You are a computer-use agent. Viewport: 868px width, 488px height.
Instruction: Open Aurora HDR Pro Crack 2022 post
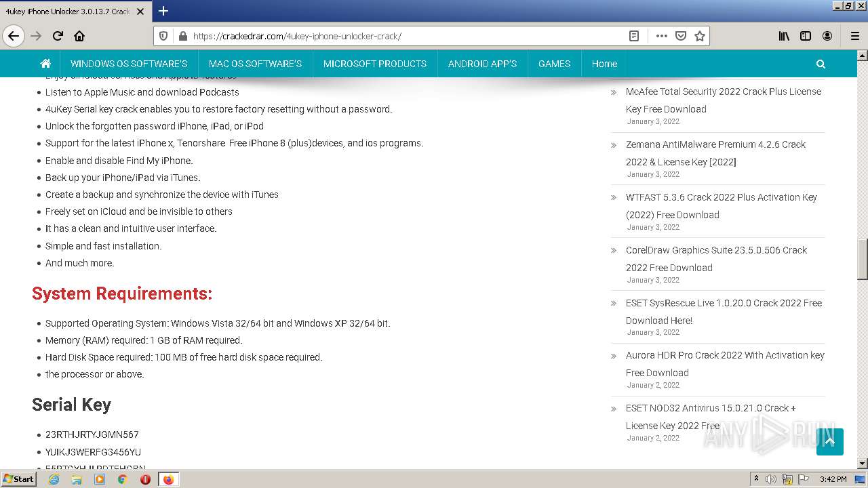click(x=725, y=364)
